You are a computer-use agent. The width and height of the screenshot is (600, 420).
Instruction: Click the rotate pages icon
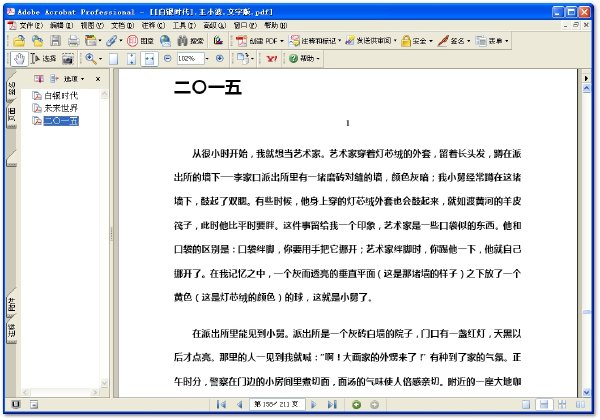(243, 59)
